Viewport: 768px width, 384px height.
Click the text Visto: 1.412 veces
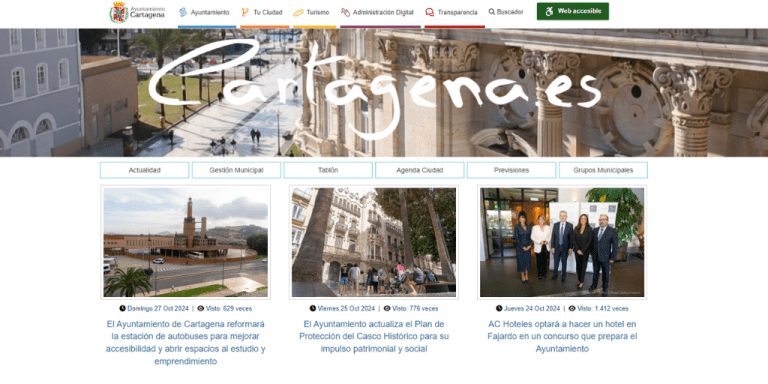[602, 309]
